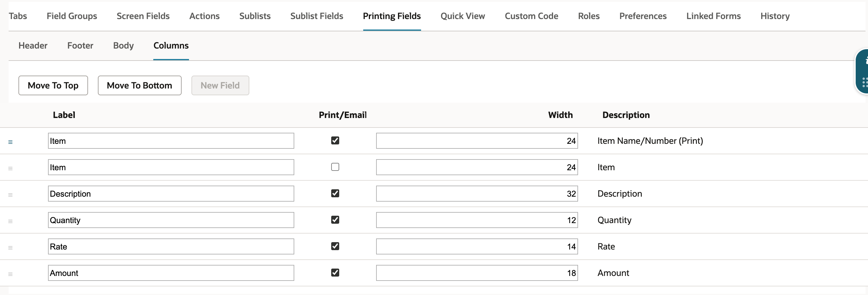Click the Item Name/Number (Print) description text
Viewport: 868px width, 295px height.
650,141
